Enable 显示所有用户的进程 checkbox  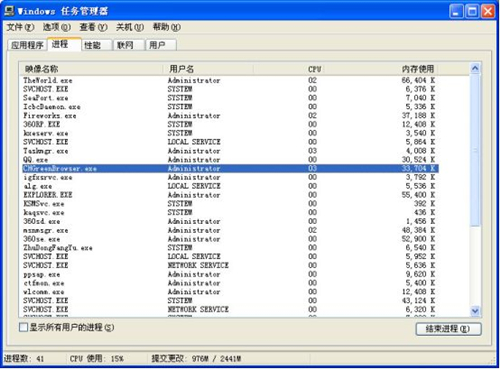(x=23, y=327)
